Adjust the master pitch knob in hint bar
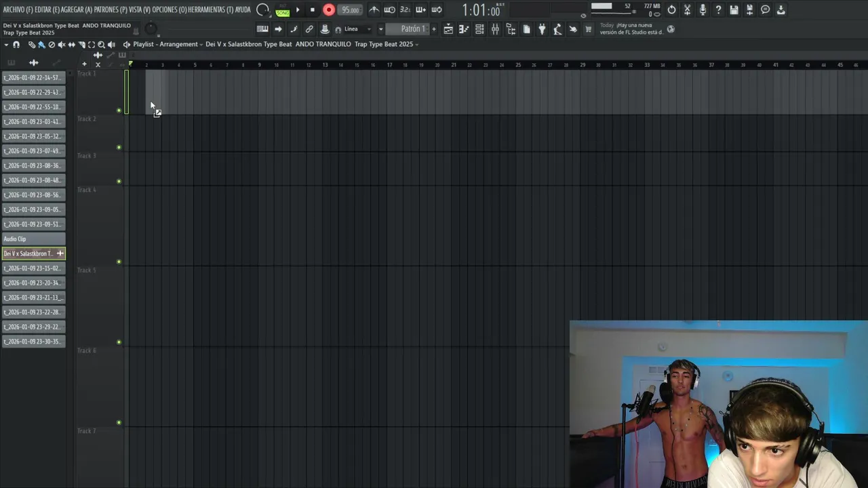Image resolution: width=868 pixels, height=488 pixels. point(151,30)
